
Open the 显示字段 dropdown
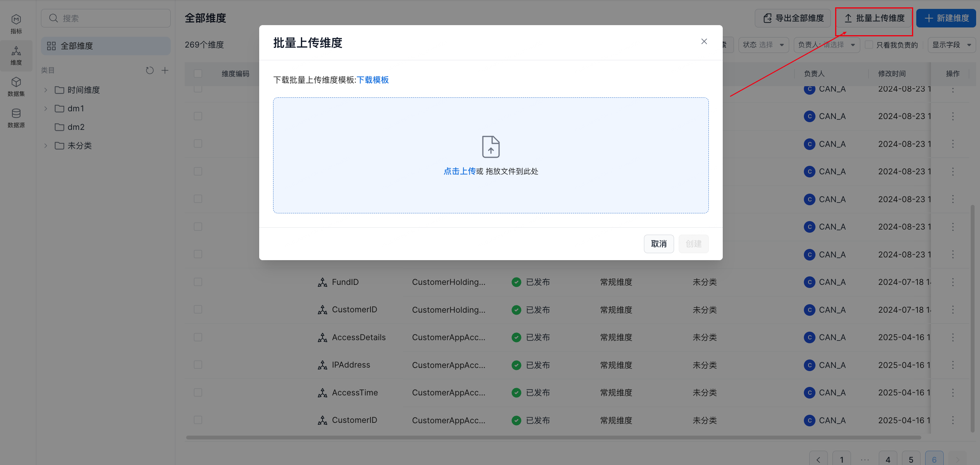click(951, 45)
